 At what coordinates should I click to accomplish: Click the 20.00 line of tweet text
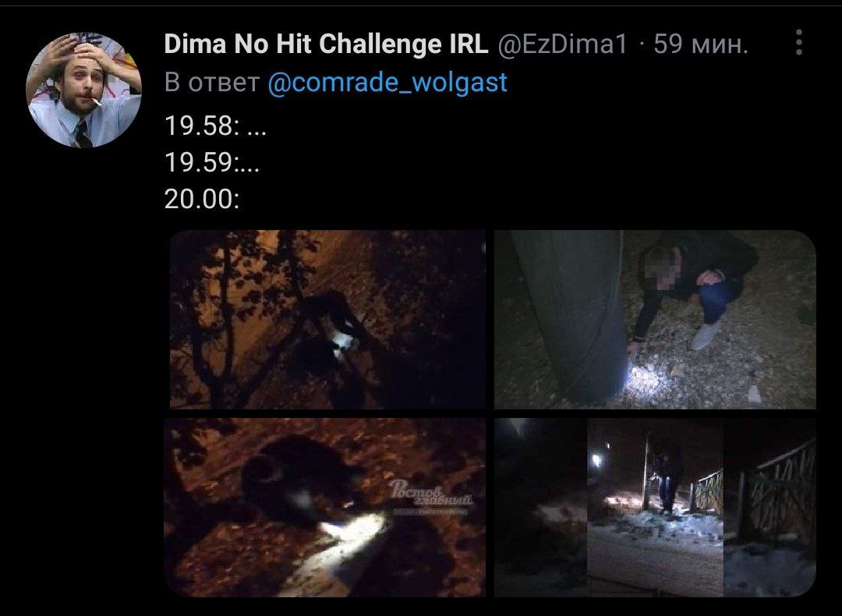click(x=202, y=200)
